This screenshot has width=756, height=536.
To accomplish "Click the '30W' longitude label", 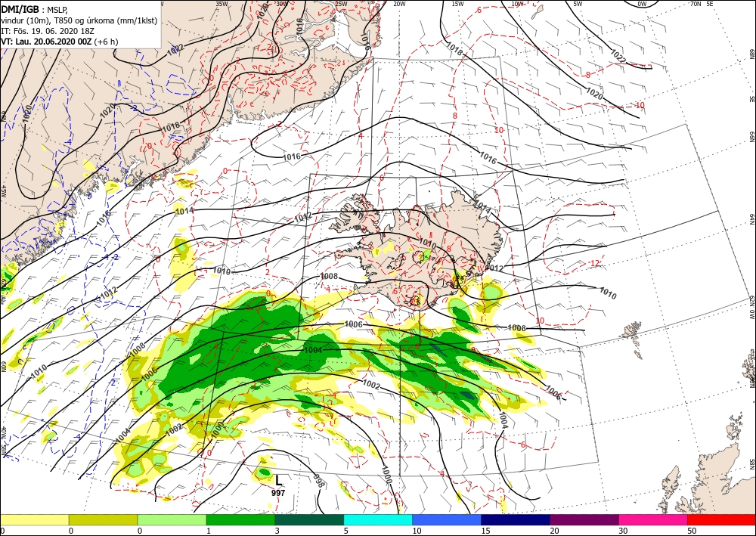I will click(x=281, y=4).
